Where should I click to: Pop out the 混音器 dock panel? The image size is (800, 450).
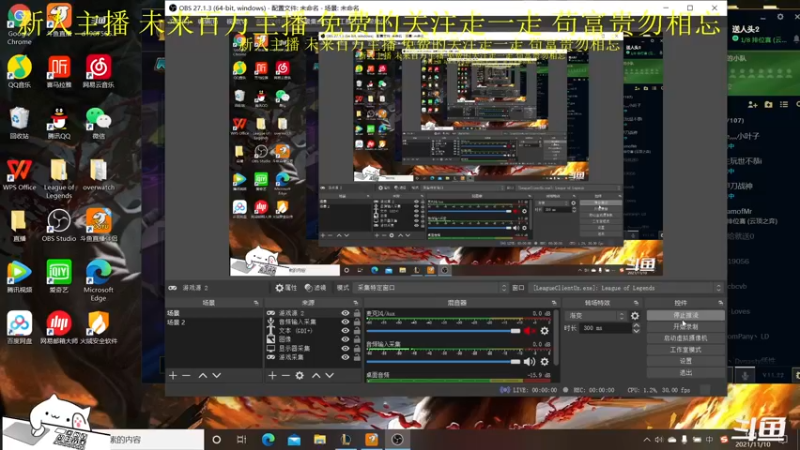pyautogui.click(x=554, y=303)
